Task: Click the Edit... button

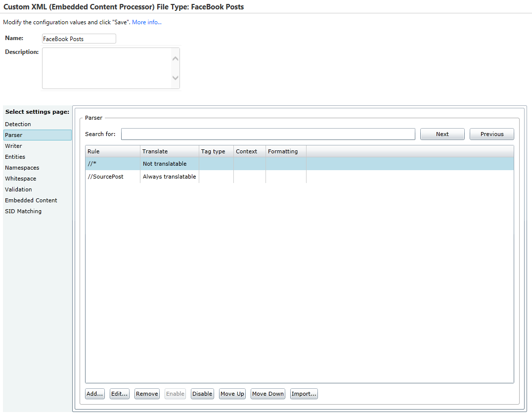Action: pos(120,394)
